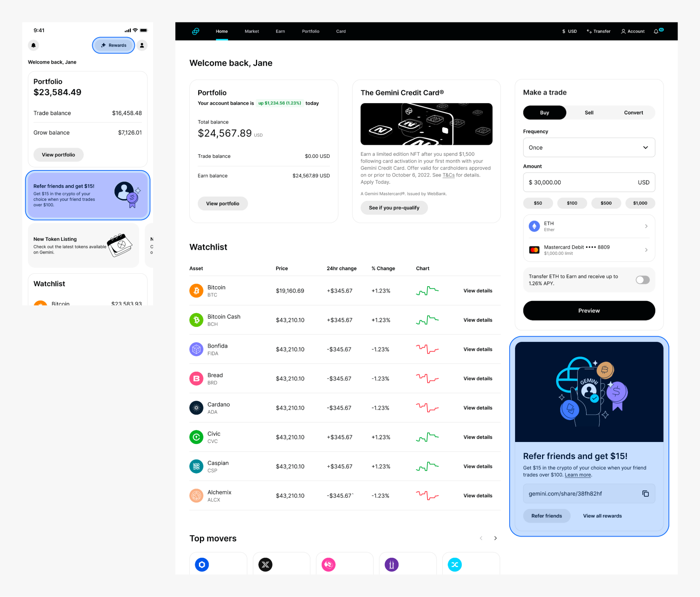Expand the ETH asset selector arrow
The image size is (700, 597).
click(x=646, y=226)
